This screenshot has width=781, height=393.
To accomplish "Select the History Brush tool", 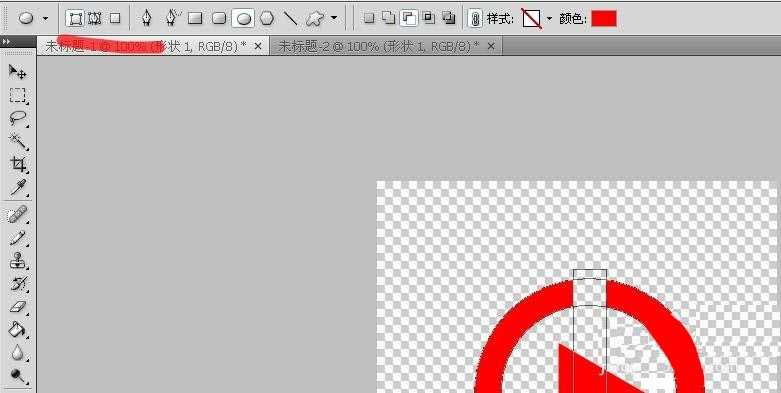I will click(18, 284).
